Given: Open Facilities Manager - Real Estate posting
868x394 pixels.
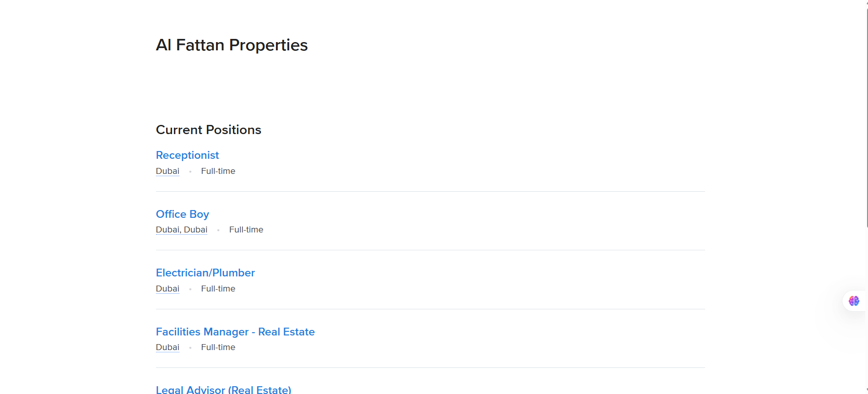Looking at the screenshot, I should pos(235,332).
